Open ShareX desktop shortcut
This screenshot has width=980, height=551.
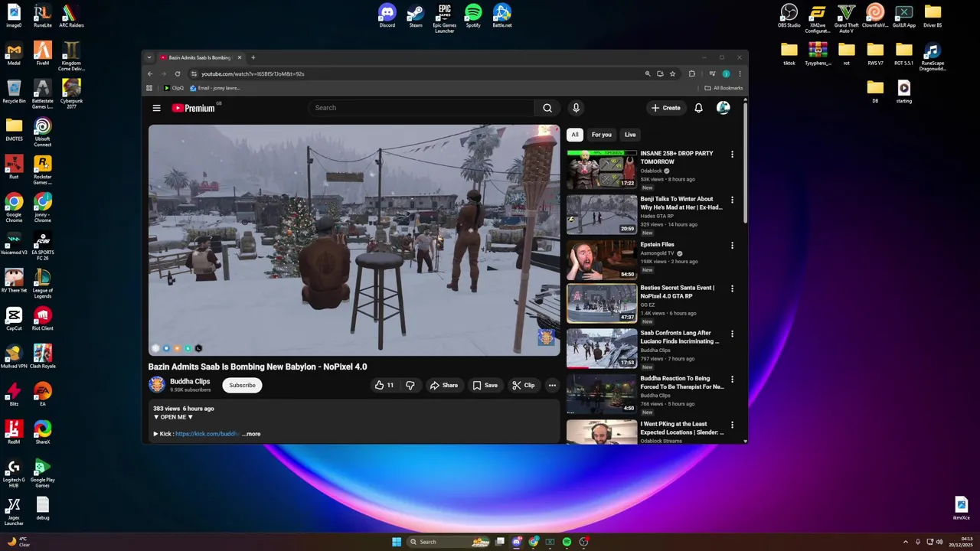pyautogui.click(x=43, y=432)
